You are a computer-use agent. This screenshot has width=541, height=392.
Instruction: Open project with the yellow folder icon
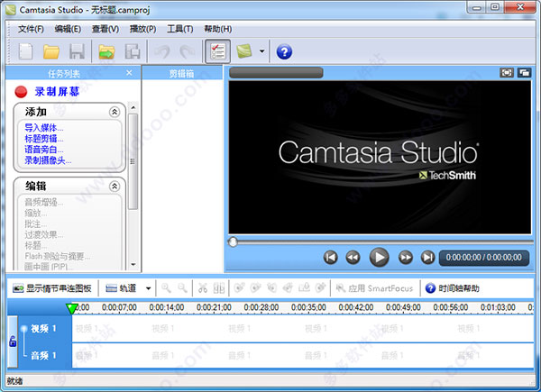(51, 51)
